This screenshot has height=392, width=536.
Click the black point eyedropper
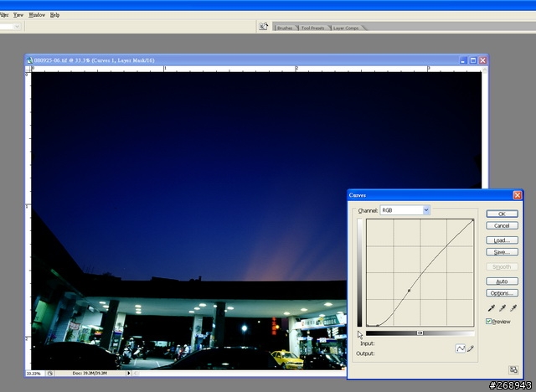pyautogui.click(x=492, y=308)
